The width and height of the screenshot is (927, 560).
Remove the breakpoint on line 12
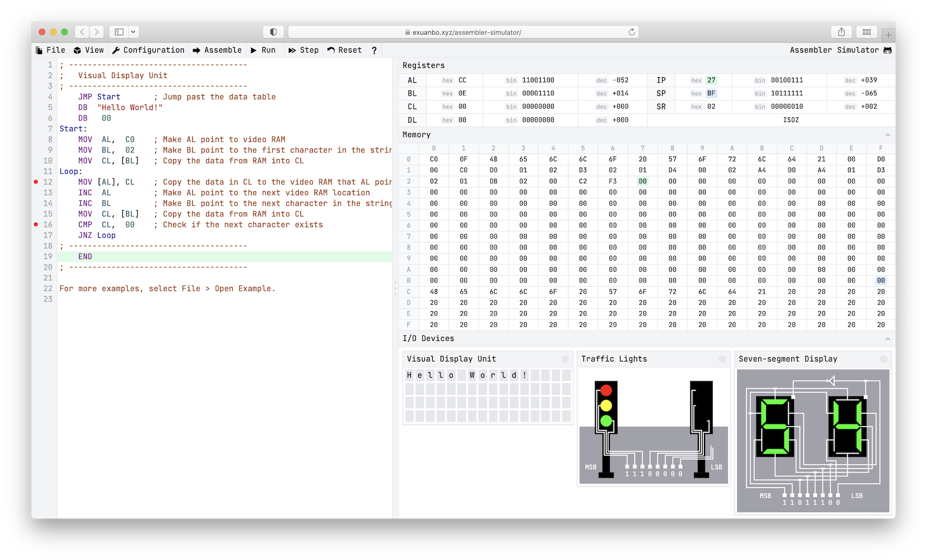click(36, 182)
